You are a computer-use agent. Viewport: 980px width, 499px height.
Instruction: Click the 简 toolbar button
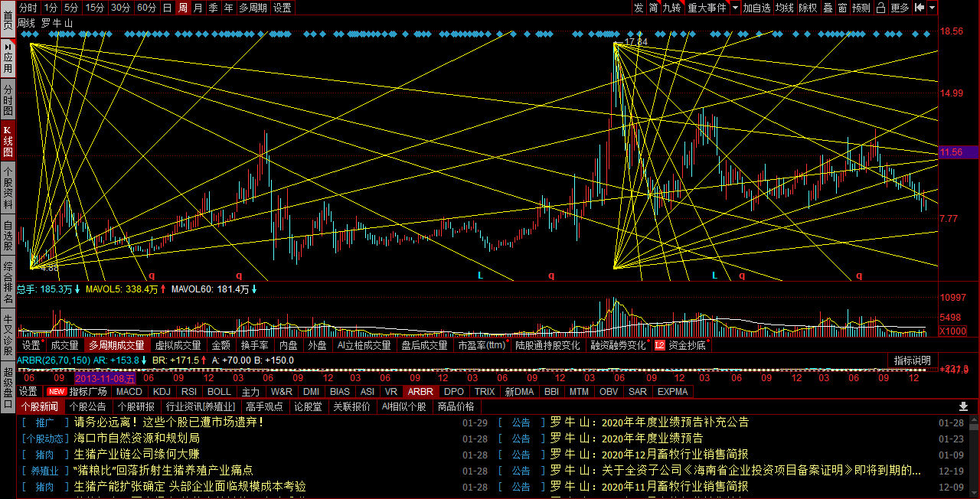coord(653,8)
